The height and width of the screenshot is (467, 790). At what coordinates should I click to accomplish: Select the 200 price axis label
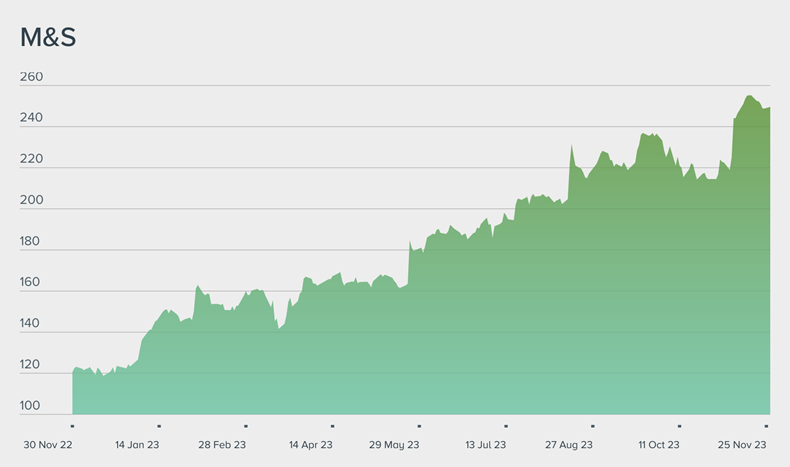31,200
